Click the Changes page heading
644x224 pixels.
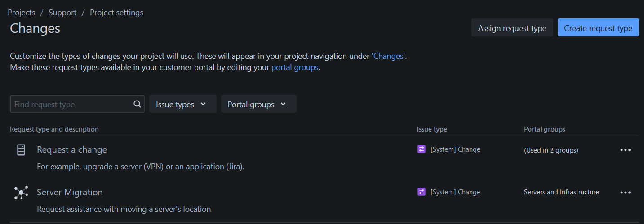(x=35, y=28)
